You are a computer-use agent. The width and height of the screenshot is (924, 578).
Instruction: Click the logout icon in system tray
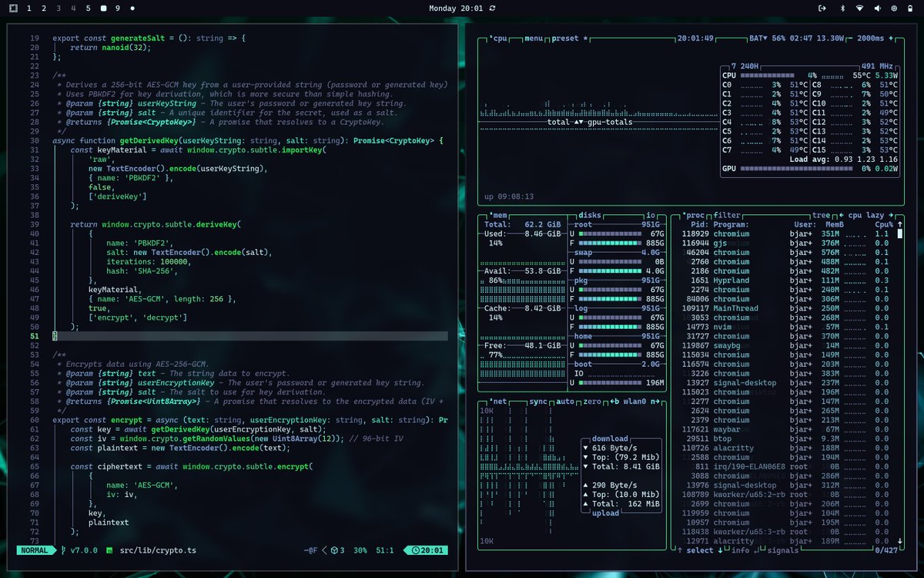(x=822, y=8)
